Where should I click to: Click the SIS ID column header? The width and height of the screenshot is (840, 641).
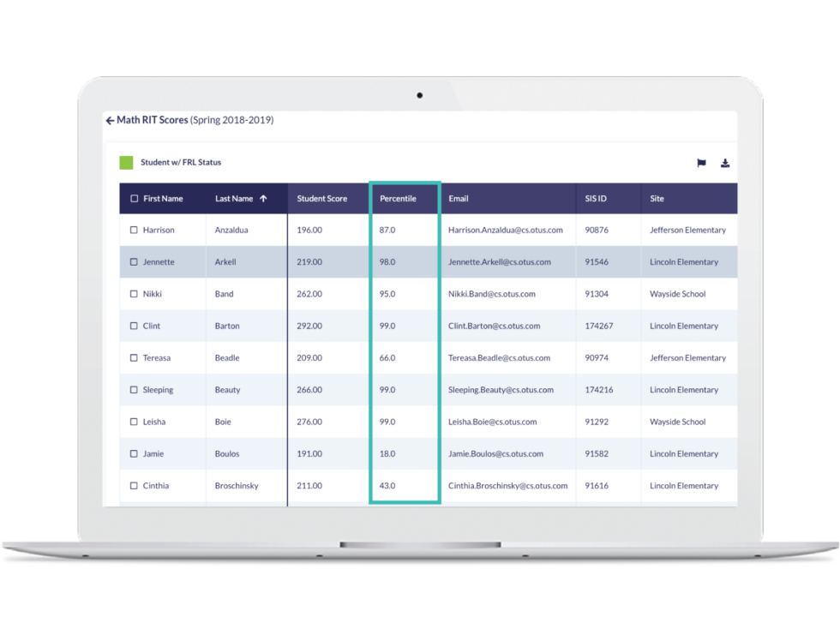point(596,199)
